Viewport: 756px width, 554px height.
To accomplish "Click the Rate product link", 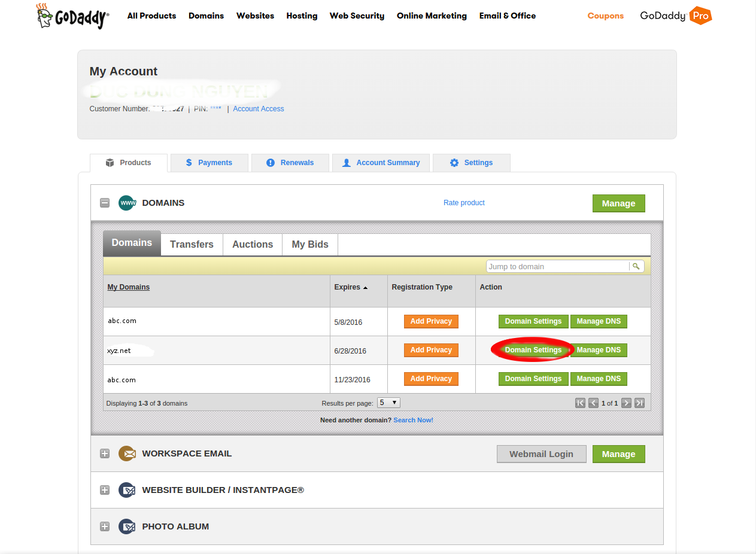I will [x=464, y=203].
